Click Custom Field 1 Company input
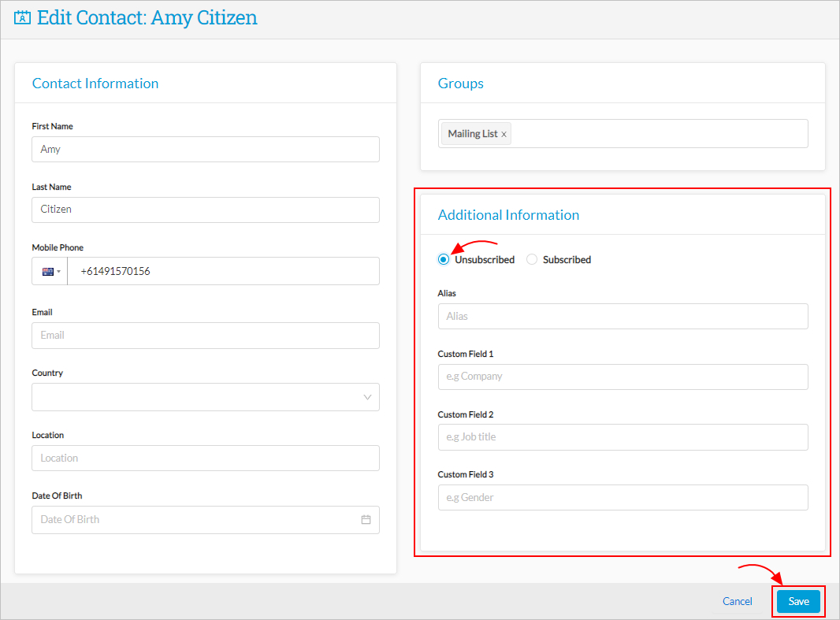Image resolution: width=840 pixels, height=620 pixels. point(623,377)
